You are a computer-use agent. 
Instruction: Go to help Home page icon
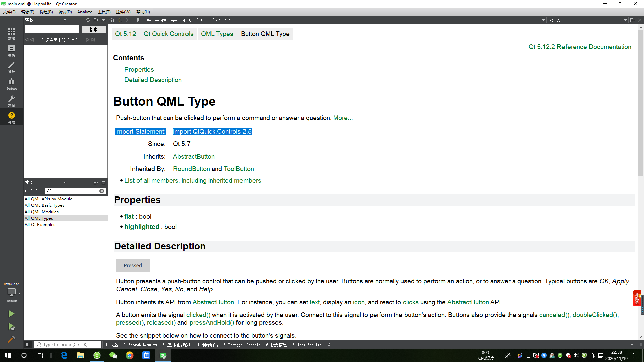112,20
